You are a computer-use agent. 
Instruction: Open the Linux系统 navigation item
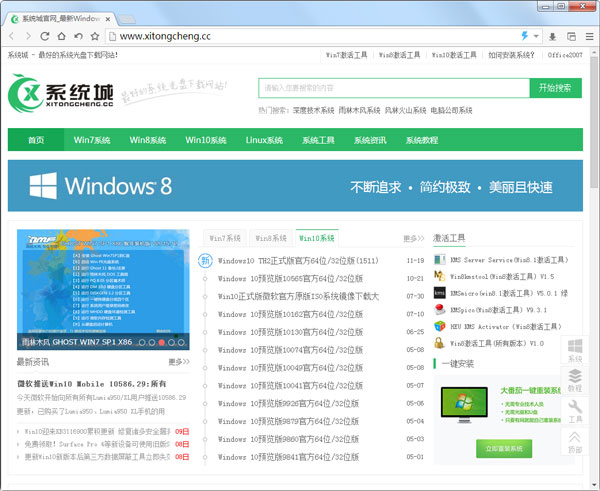pyautogui.click(x=264, y=140)
